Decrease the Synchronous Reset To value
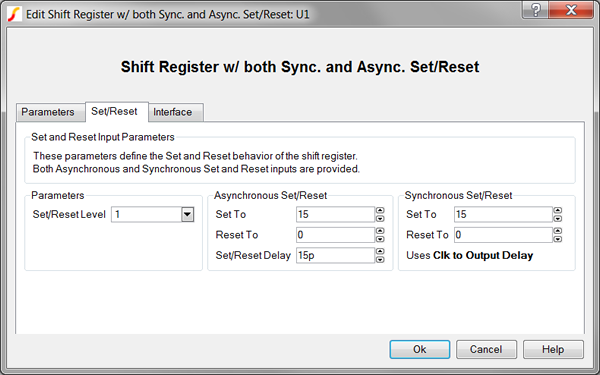The height and width of the screenshot is (375, 600). click(558, 239)
